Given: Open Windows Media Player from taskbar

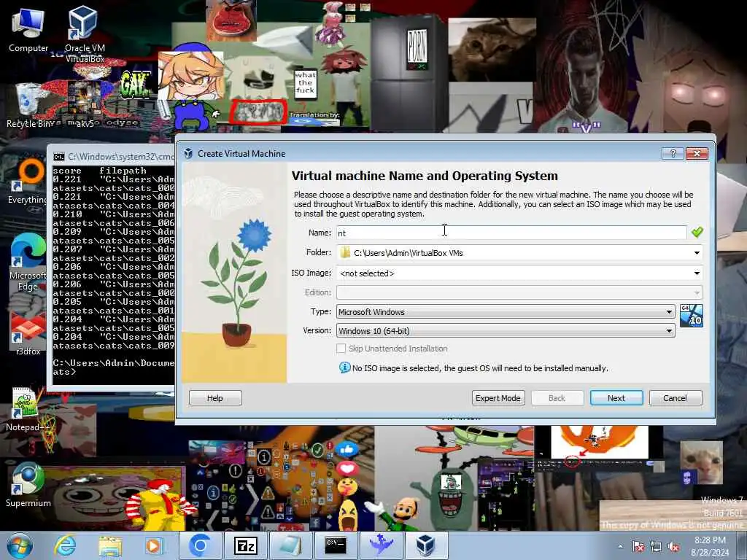Looking at the screenshot, I should tap(154, 545).
